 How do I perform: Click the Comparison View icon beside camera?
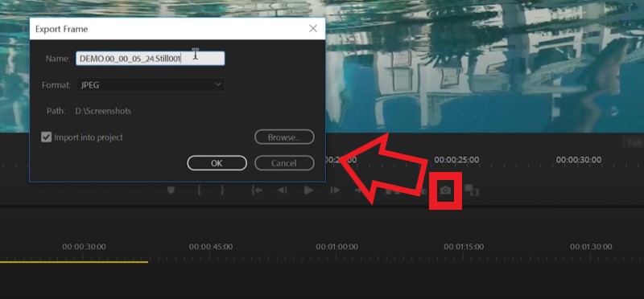(472, 190)
